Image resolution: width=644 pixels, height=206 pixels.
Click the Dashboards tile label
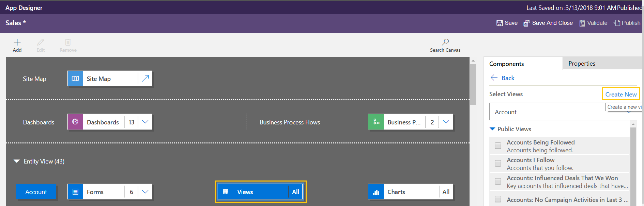[x=103, y=122]
